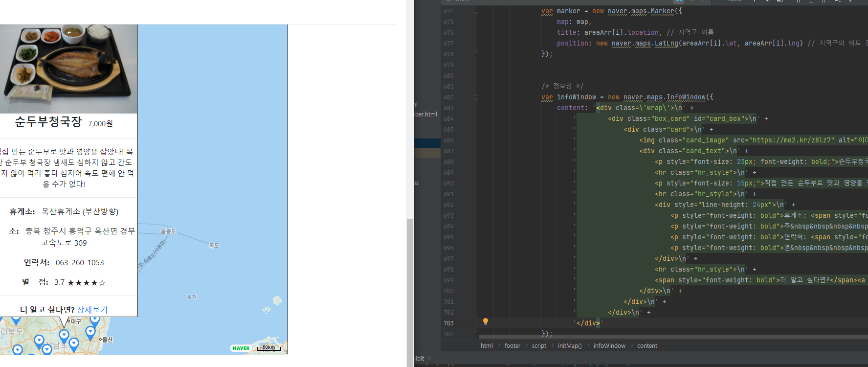Image resolution: width=868 pixels, height=367 pixels.
Task: Click the 대구 city label on the map
Action: [76, 321]
